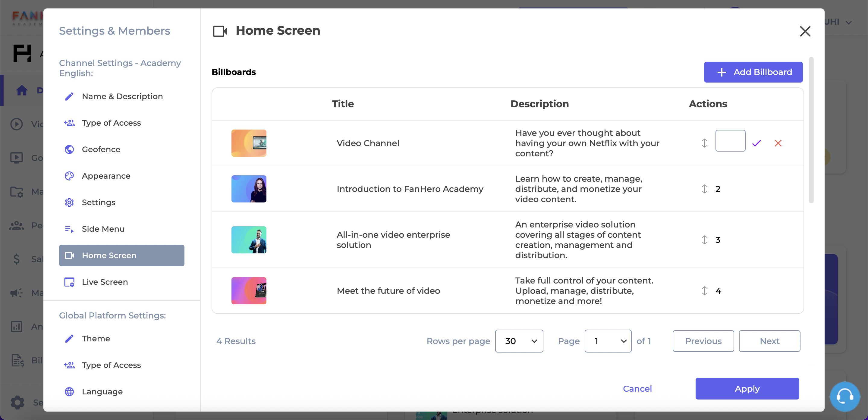Click the home icon in background sidebar
The width and height of the screenshot is (868, 420).
[x=22, y=90]
